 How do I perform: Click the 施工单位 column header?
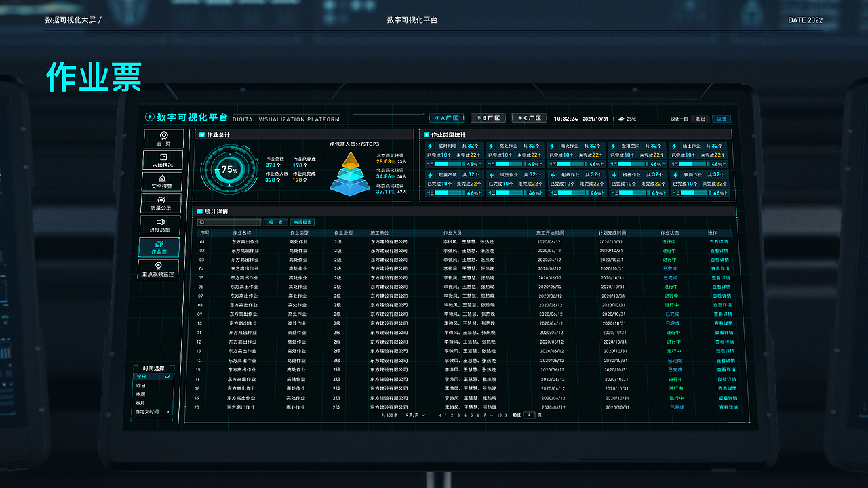[380, 232]
